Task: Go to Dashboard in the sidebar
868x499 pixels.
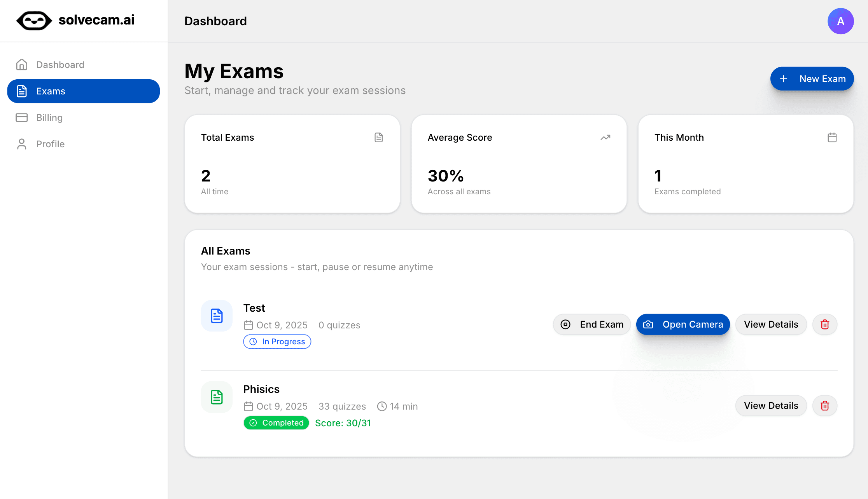Action: point(60,65)
